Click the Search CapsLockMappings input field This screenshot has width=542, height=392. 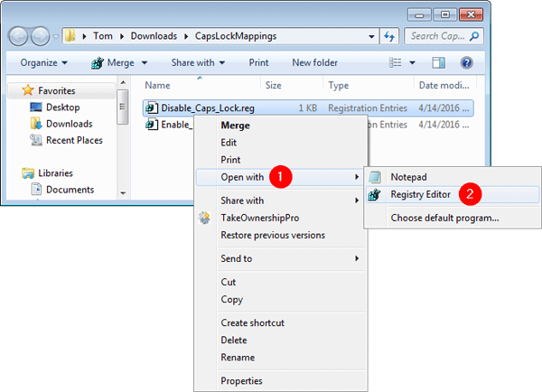tap(438, 36)
